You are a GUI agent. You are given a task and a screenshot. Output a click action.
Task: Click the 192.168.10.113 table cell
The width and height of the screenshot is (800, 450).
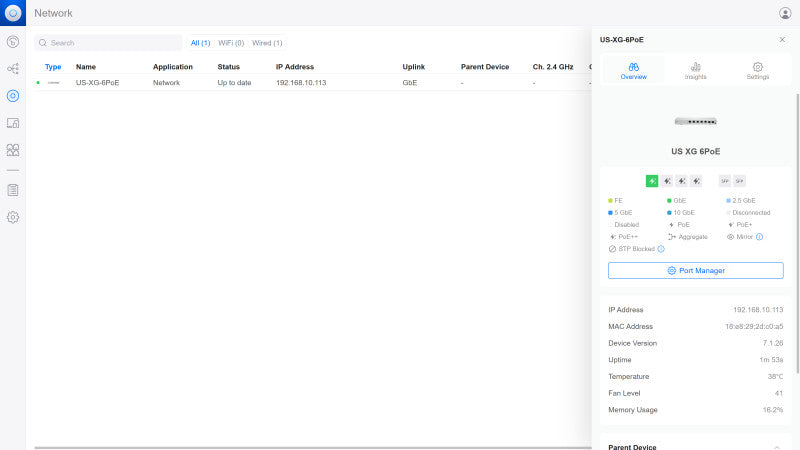pos(301,83)
